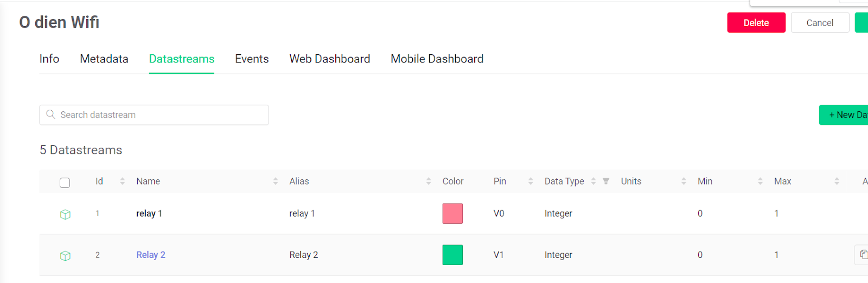
Task: Click the green color swatch for Relay 2
Action: click(x=452, y=255)
